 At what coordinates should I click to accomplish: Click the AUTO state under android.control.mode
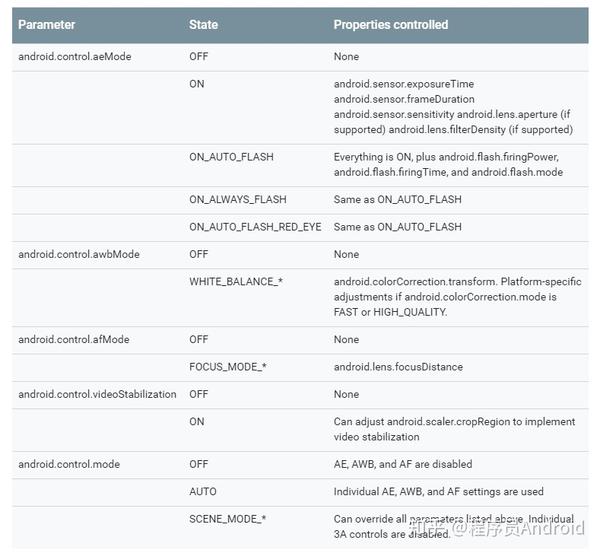pyautogui.click(x=203, y=491)
